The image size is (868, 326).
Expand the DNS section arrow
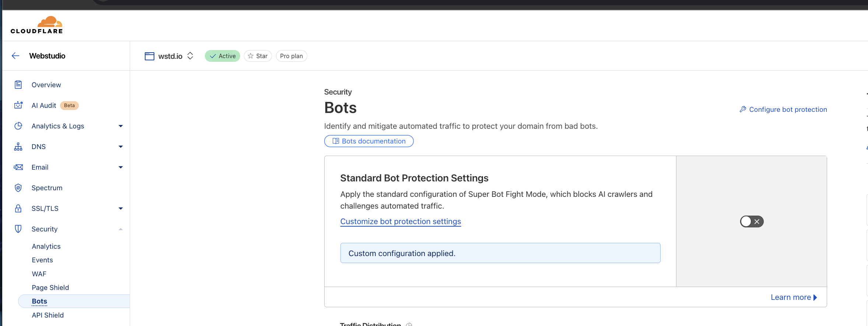(x=120, y=147)
